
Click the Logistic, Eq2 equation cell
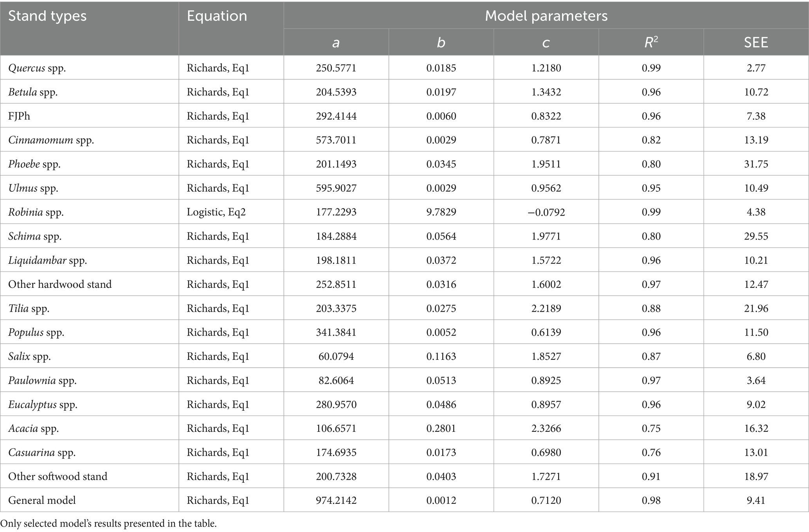216,212
